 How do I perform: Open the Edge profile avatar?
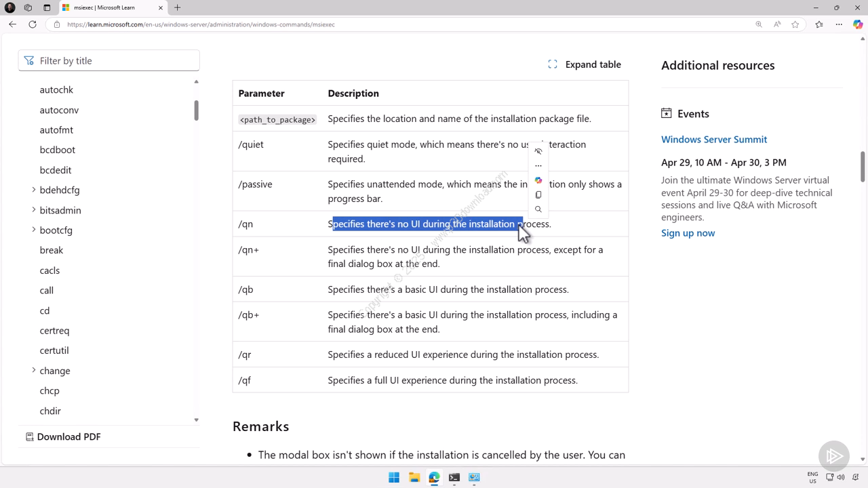click(x=10, y=7)
